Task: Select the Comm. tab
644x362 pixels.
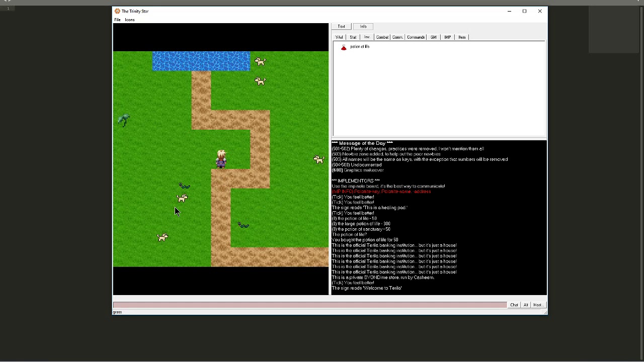Action: [397, 37]
